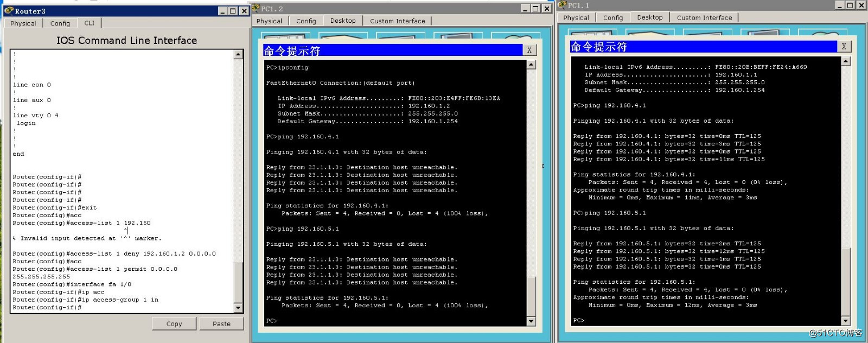Maximize the PC1.2 window
The image size is (868, 343).
pyautogui.click(x=535, y=8)
